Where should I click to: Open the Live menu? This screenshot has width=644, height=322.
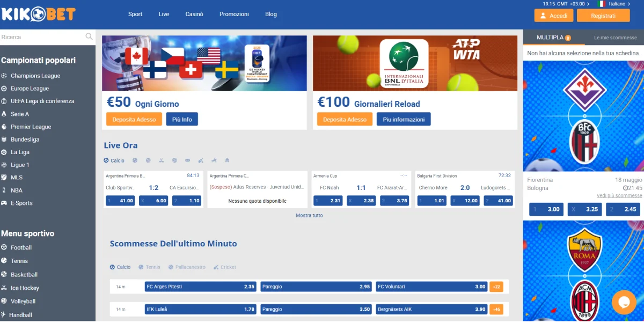pos(164,14)
